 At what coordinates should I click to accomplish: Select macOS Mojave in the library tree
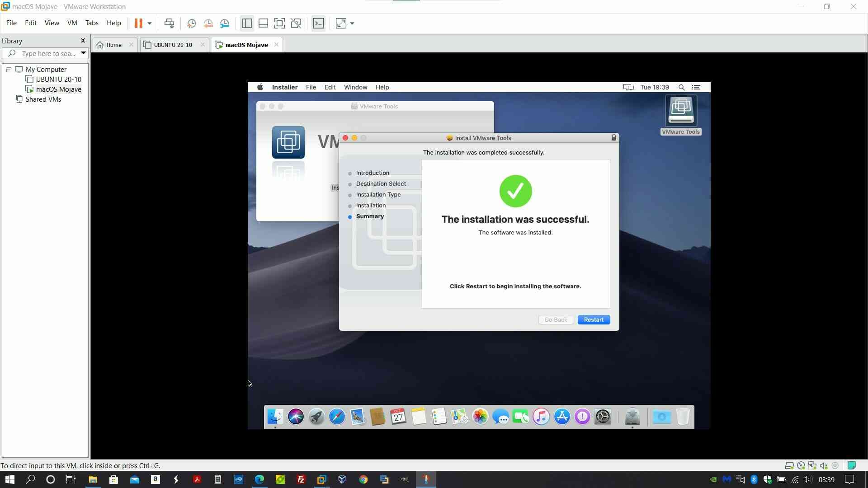coord(58,89)
